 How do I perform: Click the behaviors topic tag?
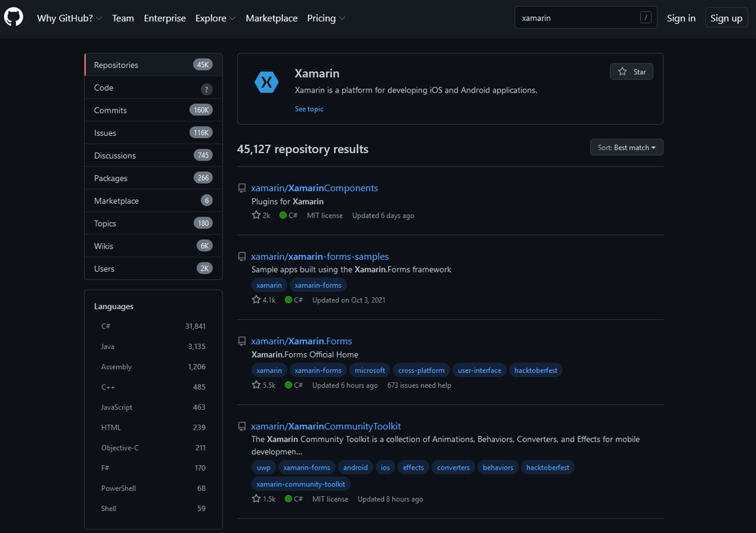[x=498, y=468]
